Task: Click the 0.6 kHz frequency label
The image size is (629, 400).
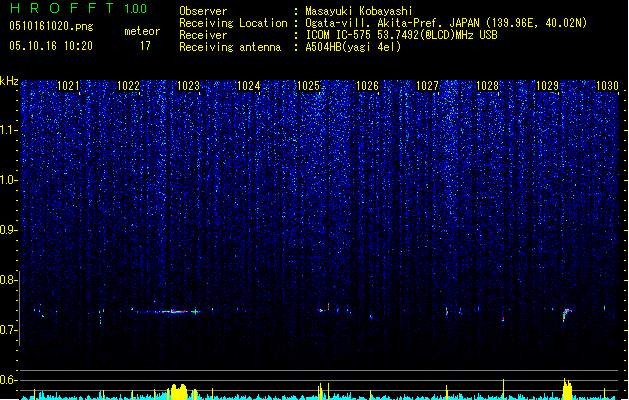Action: coord(9,380)
